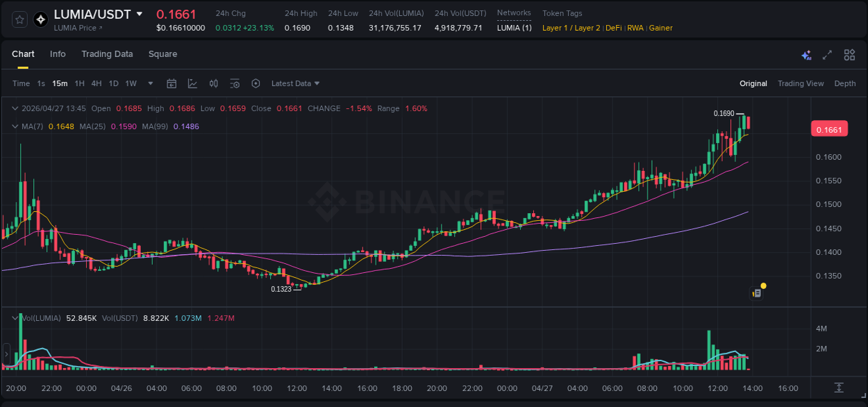Click the 24h change value +23.13%

coord(258,28)
